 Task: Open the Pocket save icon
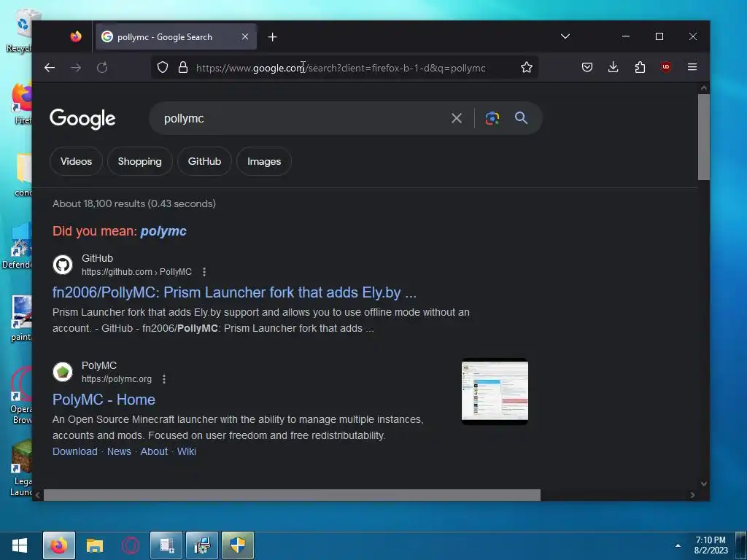(x=587, y=67)
